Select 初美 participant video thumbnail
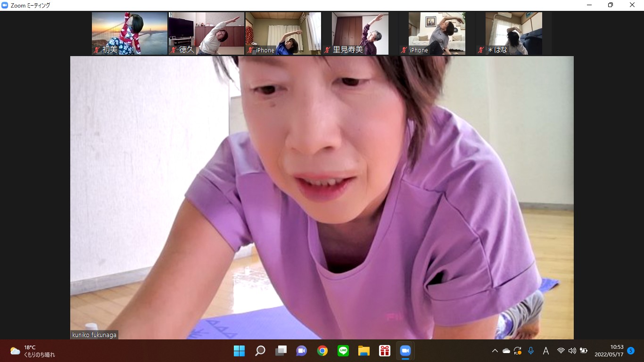Screen dimensions: 644x362 [x=130, y=33]
